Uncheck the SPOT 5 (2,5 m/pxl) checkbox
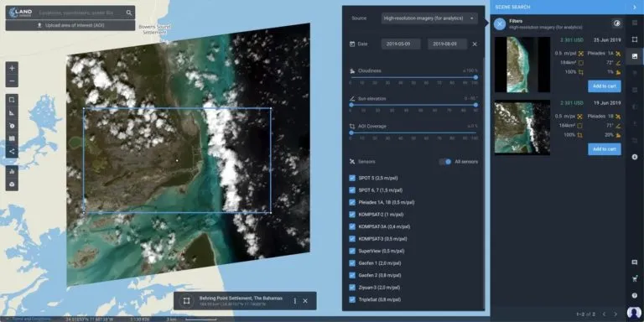The height and width of the screenshot is (322, 644). tap(352, 179)
